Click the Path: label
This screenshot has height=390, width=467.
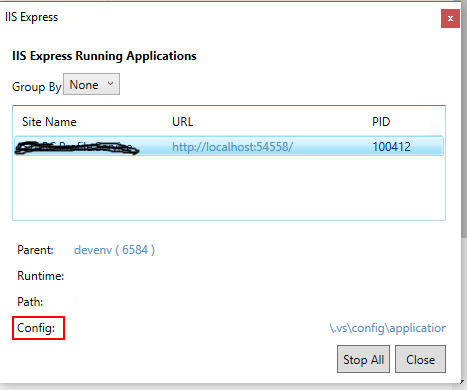coord(30,302)
